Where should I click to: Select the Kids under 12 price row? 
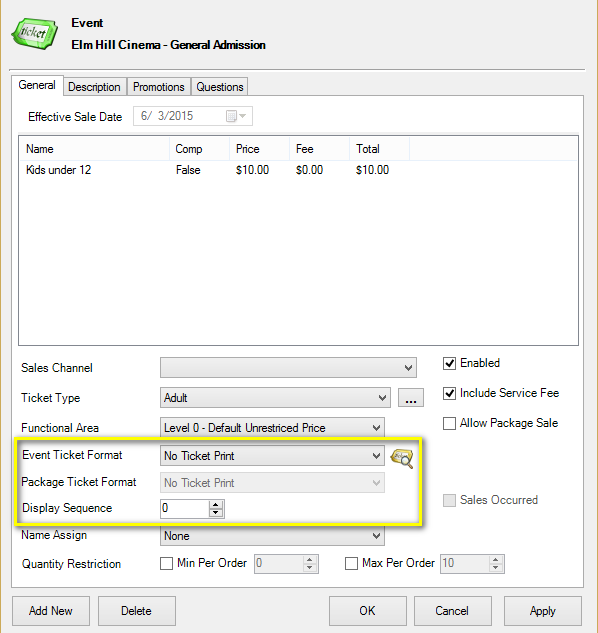pyautogui.click(x=298, y=170)
